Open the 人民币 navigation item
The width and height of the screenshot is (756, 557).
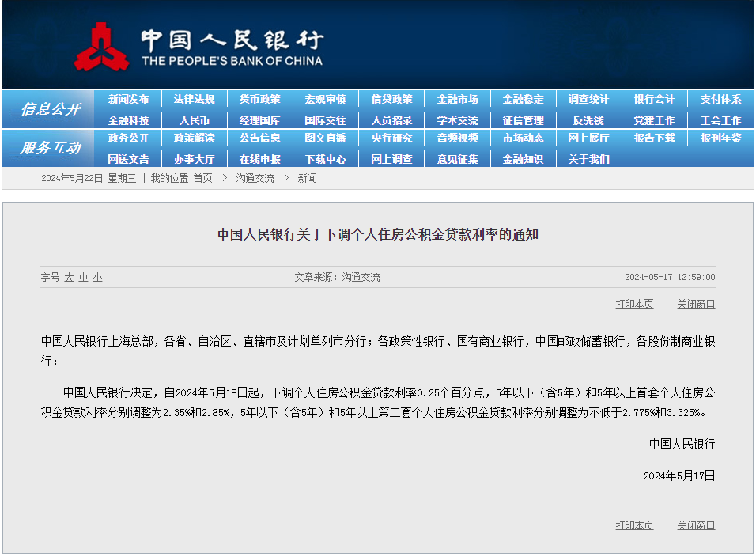pos(194,119)
